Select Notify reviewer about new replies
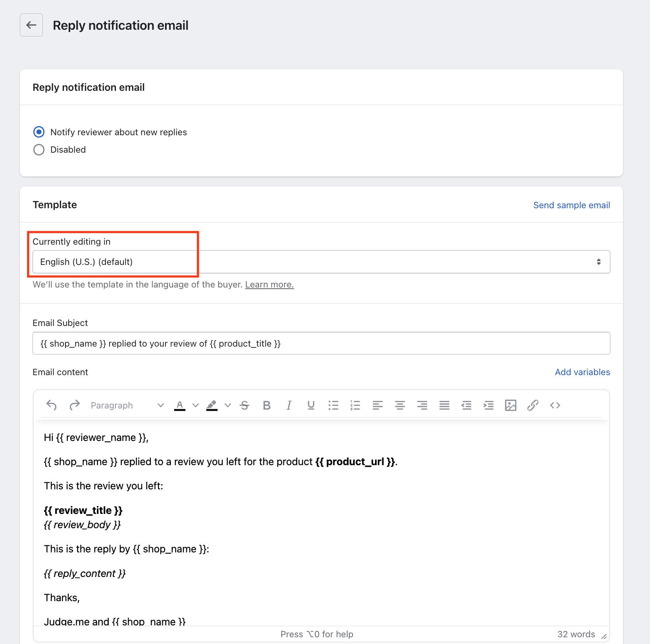The height and width of the screenshot is (644, 650). tap(39, 132)
